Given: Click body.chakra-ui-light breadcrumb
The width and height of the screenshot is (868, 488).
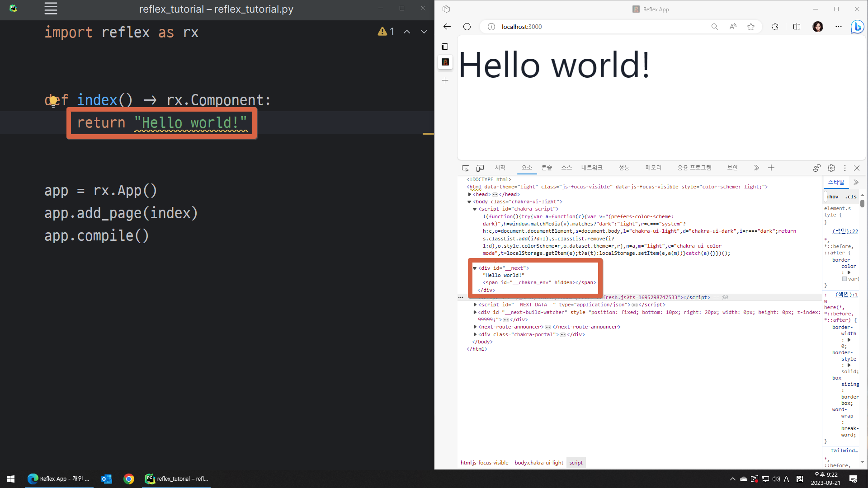Looking at the screenshot, I should pos(539,463).
